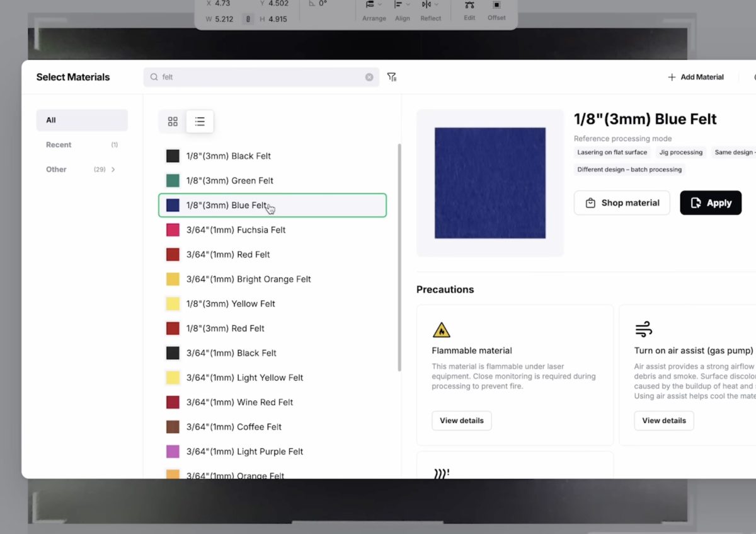756x534 pixels.
Task: Click the Coffee Felt color swatch
Action: coord(173,426)
